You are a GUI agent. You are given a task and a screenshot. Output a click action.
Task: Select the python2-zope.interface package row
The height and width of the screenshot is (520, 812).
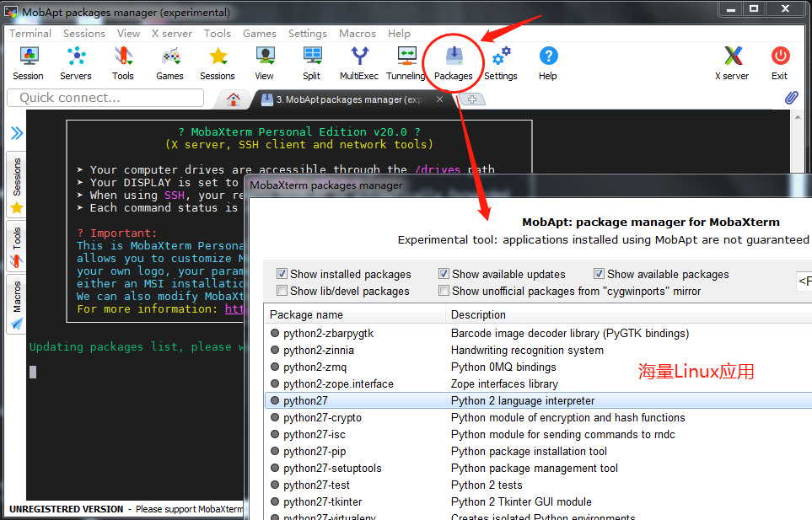coord(538,384)
